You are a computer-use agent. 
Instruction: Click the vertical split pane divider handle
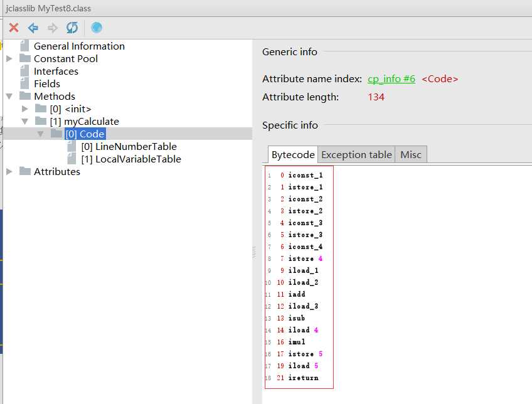tap(254, 253)
